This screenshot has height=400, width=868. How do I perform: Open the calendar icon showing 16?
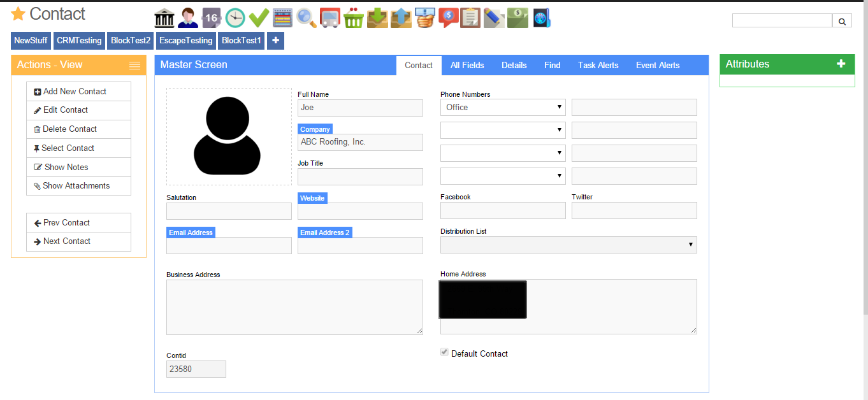[211, 18]
